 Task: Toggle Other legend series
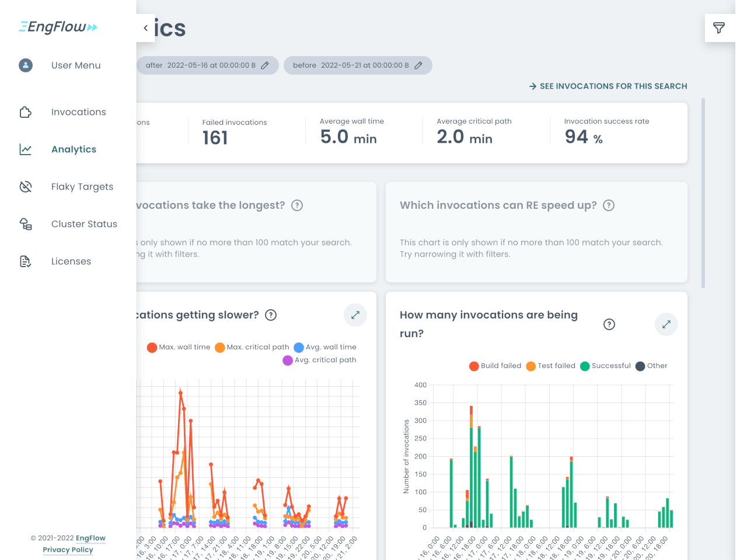coord(651,366)
